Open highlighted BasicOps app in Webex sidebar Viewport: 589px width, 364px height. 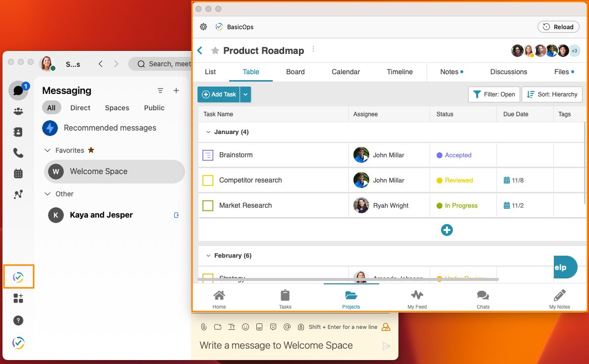(x=18, y=277)
